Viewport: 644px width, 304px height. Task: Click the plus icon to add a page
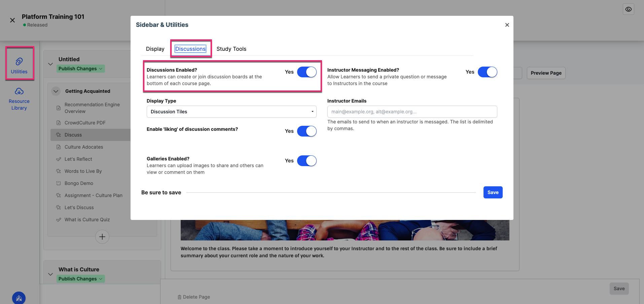102,237
